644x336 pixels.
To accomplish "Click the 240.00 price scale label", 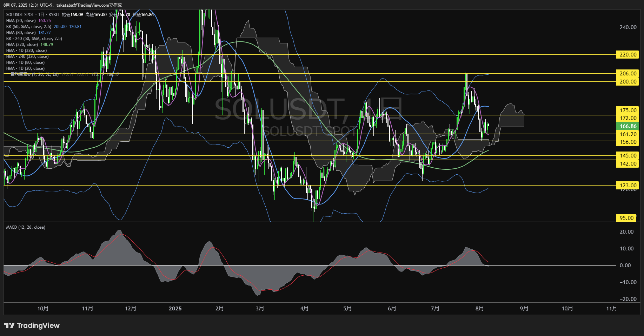I will 628,27.
